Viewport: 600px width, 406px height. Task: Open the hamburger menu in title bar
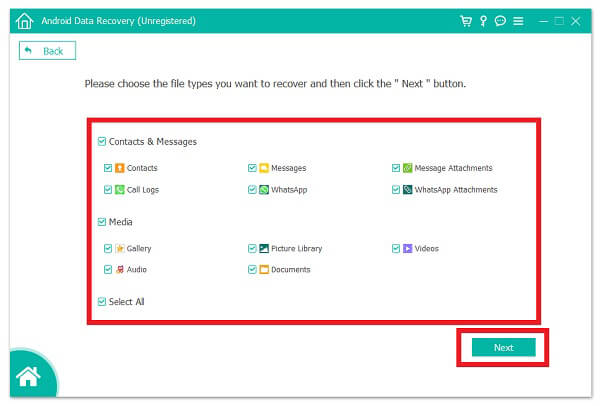[517, 20]
